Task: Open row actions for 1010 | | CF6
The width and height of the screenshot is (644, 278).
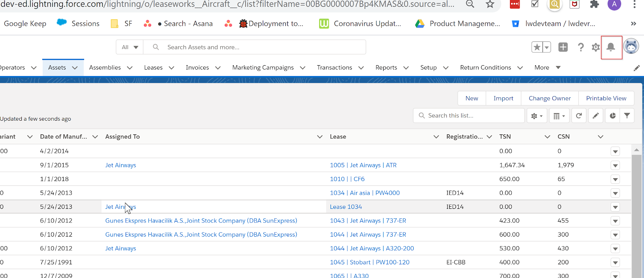Action: pyautogui.click(x=615, y=179)
